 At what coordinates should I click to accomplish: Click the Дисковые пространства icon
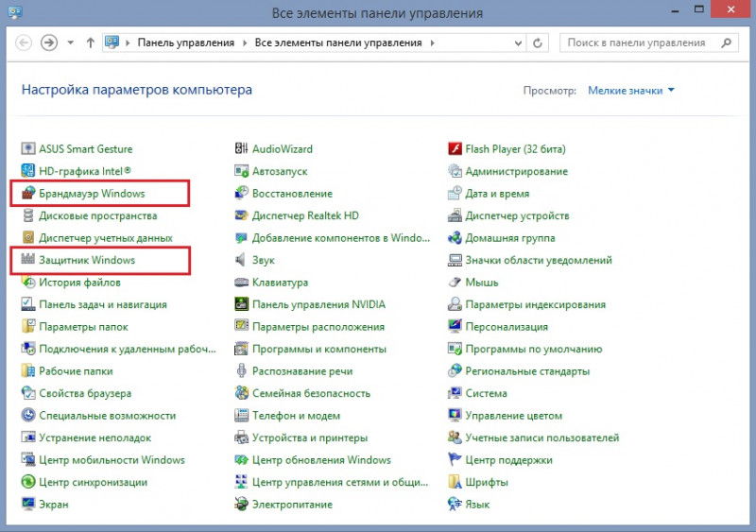[x=28, y=215]
